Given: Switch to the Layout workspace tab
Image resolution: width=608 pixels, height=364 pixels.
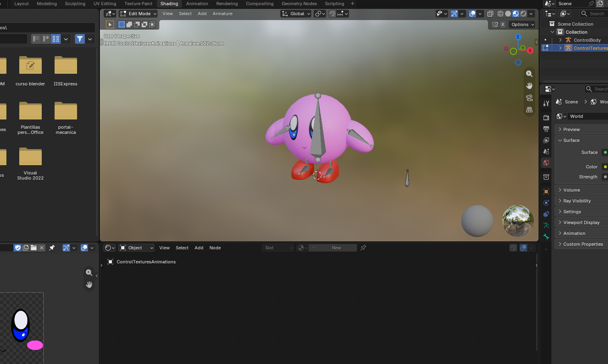Looking at the screenshot, I should pyautogui.click(x=22, y=4).
